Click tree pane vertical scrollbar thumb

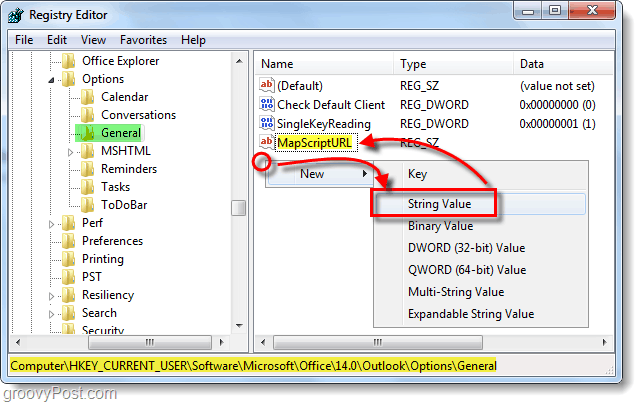(239, 208)
